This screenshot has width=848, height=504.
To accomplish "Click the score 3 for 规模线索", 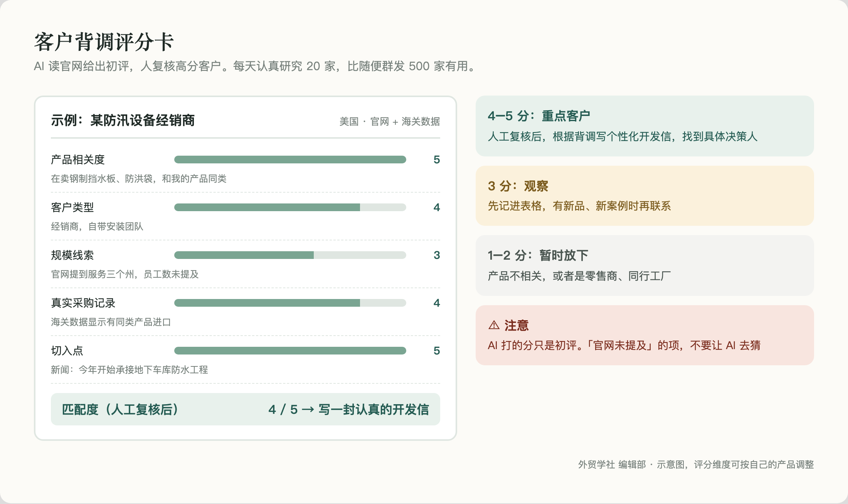I will (x=437, y=255).
